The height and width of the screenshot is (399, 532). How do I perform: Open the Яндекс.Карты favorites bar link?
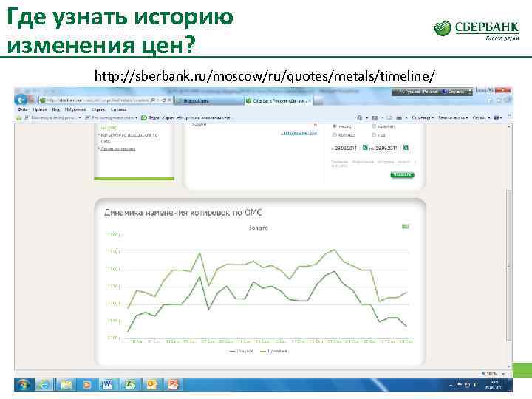click(158, 117)
